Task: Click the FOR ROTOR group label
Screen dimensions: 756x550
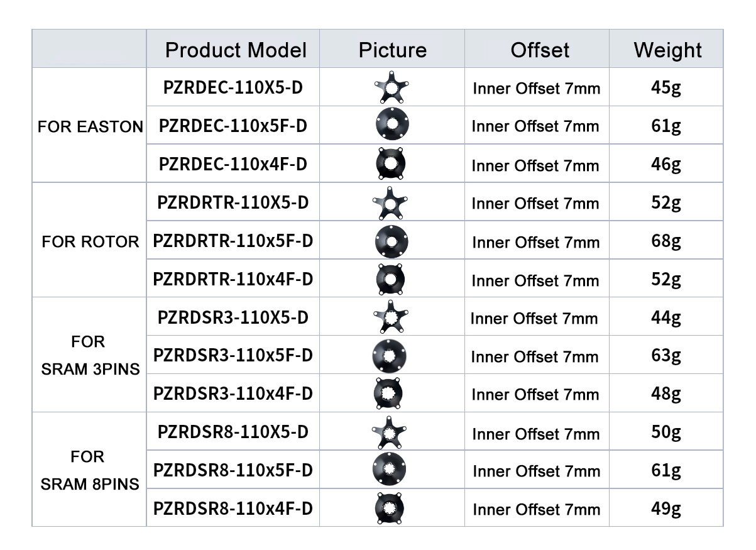Action: tap(90, 241)
